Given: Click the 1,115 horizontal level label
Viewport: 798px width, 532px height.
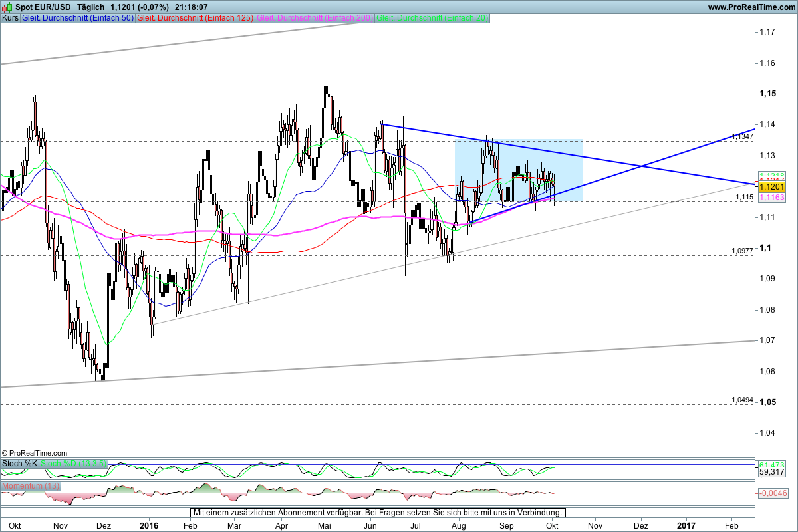Looking at the screenshot, I should point(744,198).
